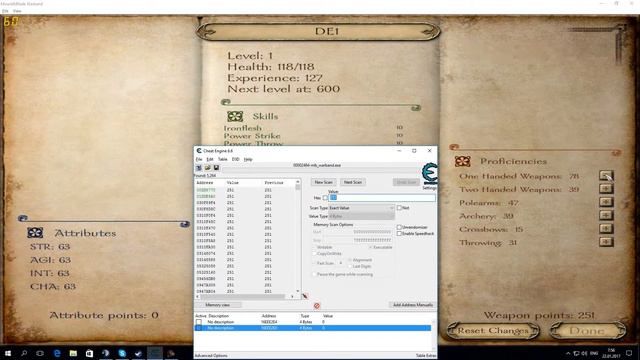
Task: Enable Pause the game while scanning
Action: pos(315,274)
